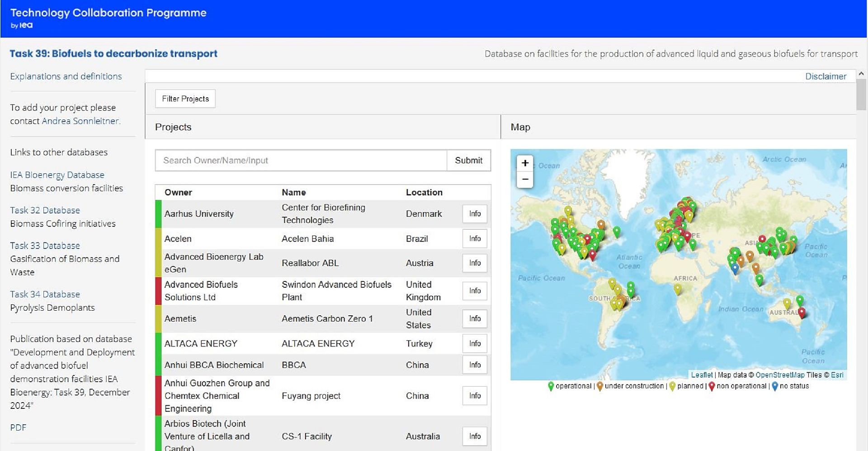Focus the Search Owner/Name/Input field
This screenshot has width=868, height=451.
301,161
